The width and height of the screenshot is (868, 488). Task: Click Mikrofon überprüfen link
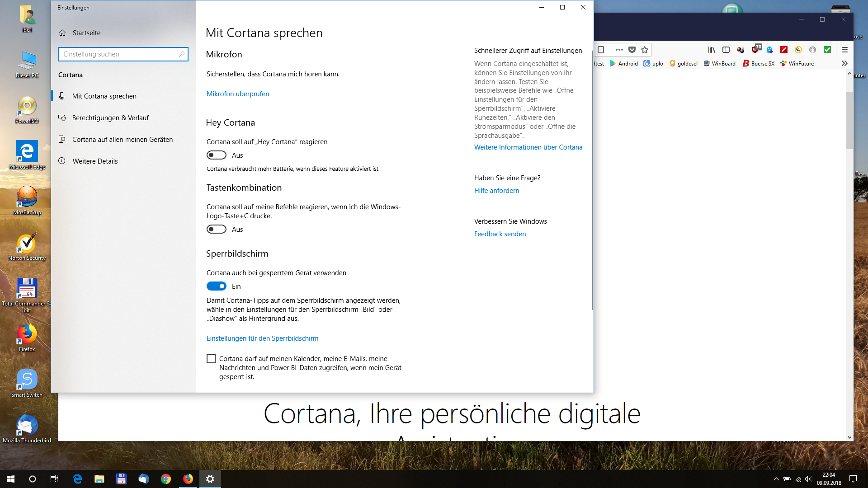[x=238, y=94]
